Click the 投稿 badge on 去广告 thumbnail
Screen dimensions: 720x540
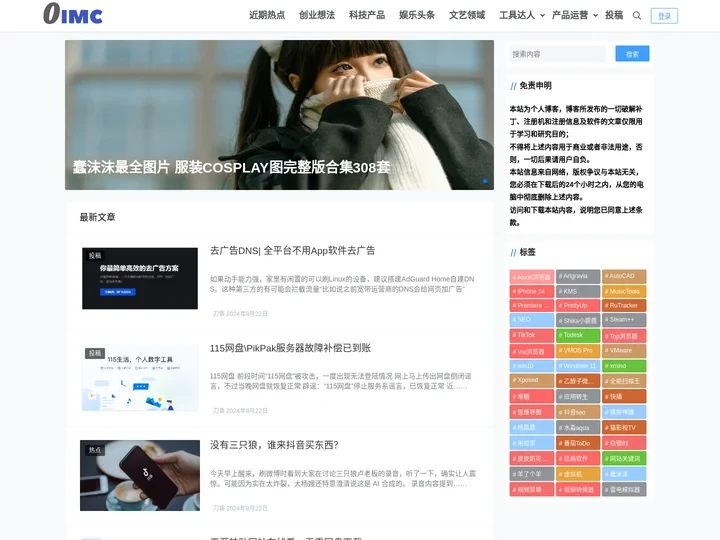95,256
